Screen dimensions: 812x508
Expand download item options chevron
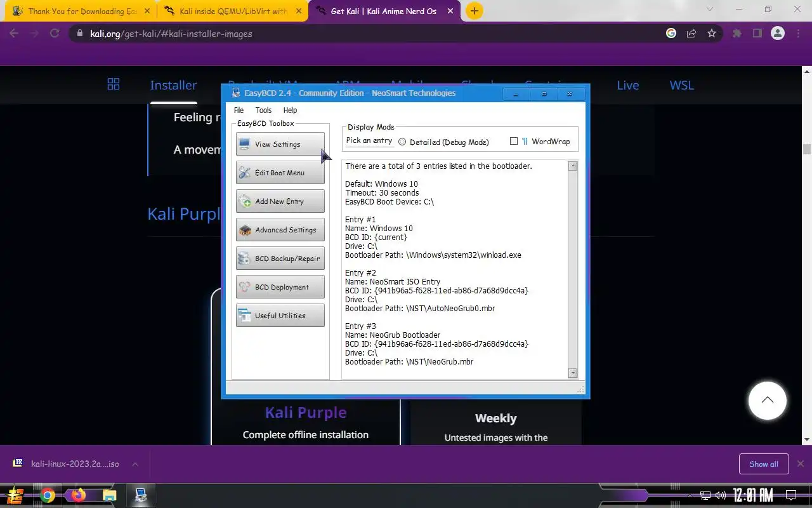(135, 464)
